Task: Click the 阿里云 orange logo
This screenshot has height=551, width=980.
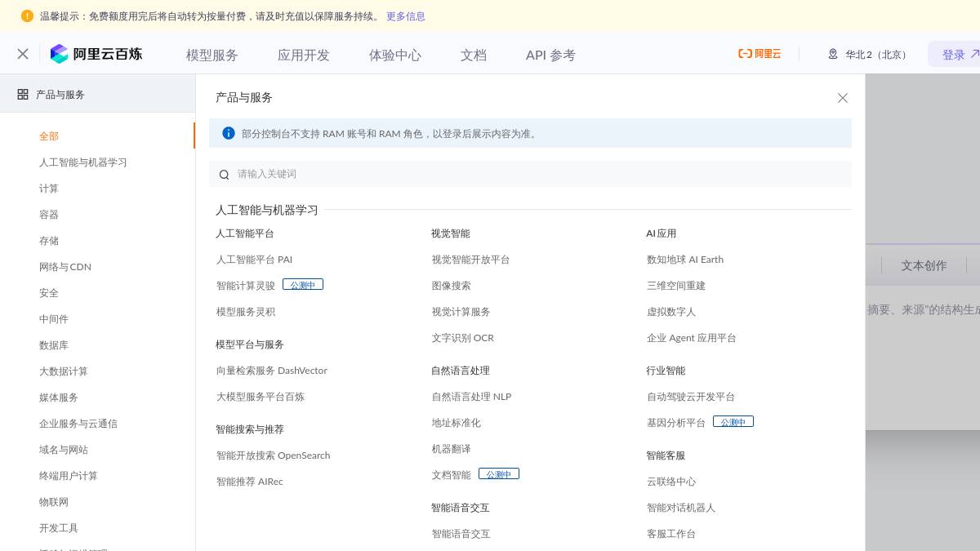Action: click(x=759, y=54)
